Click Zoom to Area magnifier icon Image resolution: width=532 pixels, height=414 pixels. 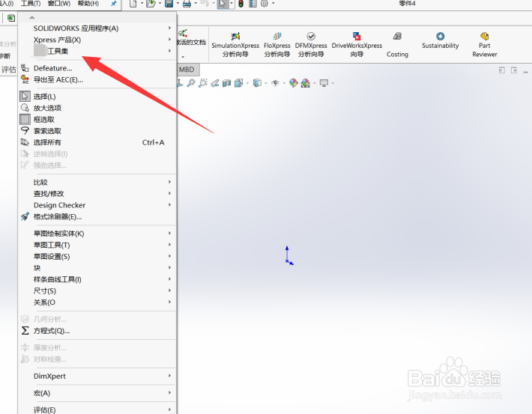[203, 83]
